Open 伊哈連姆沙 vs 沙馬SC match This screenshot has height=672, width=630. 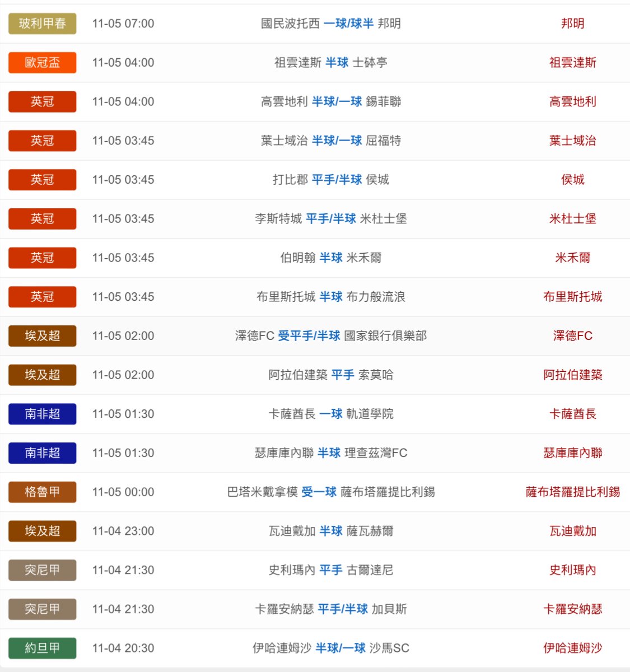pos(330,648)
